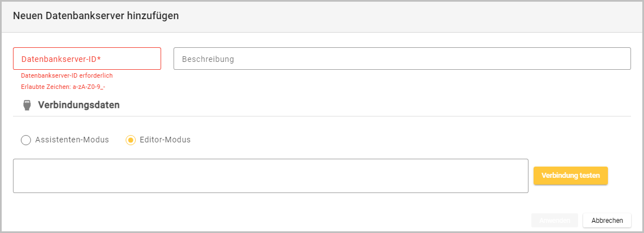Select the Assistenten-Modus radio button

tap(25, 140)
